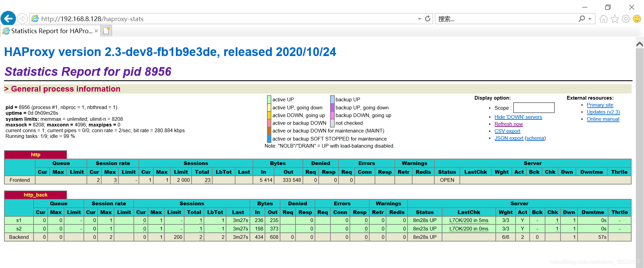The width and height of the screenshot is (644, 268).
Task: Click the backup DOWN, going up pink swatch
Action: pyautogui.click(x=332, y=115)
